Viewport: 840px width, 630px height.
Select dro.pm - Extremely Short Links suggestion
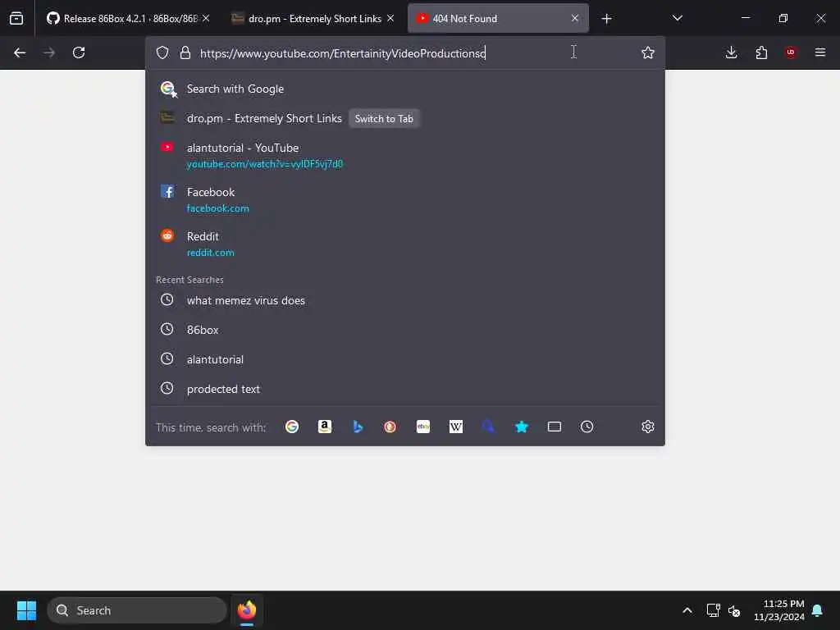click(x=405, y=118)
